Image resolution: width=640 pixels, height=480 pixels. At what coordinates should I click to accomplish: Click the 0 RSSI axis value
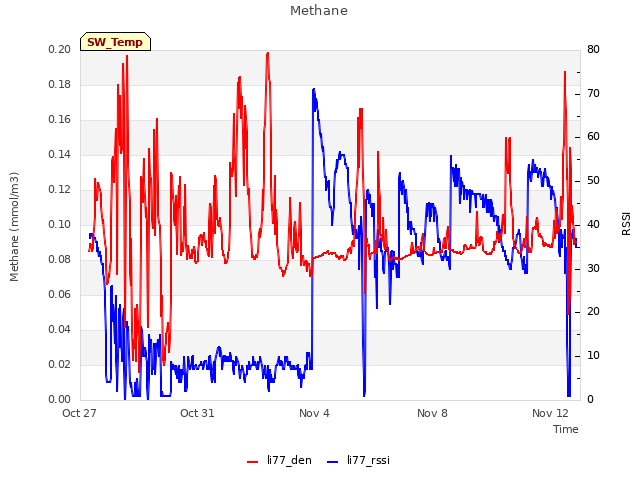590,400
